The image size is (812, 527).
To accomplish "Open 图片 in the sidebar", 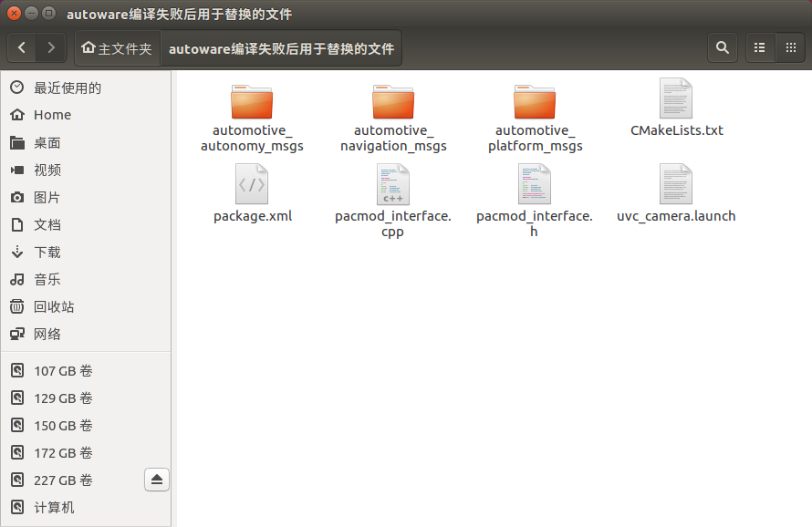I will (86, 197).
